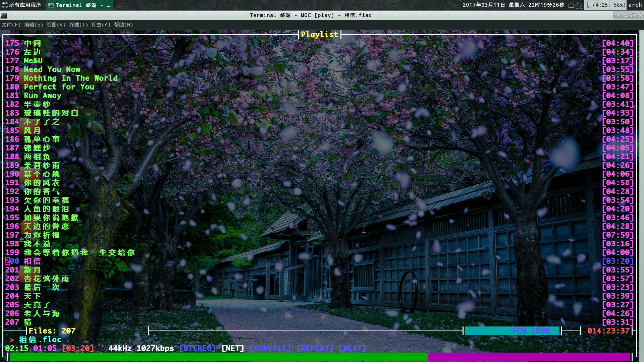Click the arch user menu label
Image resolution: width=644 pixels, height=362 pixels.
635,5
